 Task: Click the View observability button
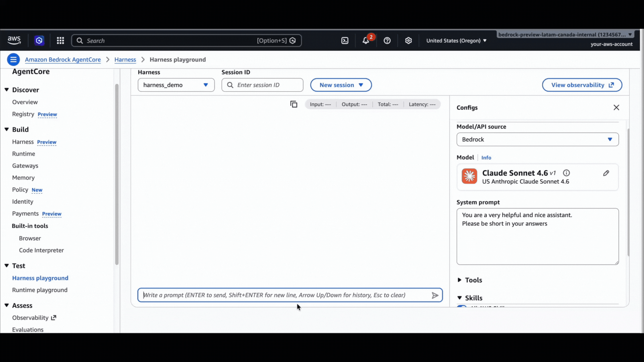(582, 85)
